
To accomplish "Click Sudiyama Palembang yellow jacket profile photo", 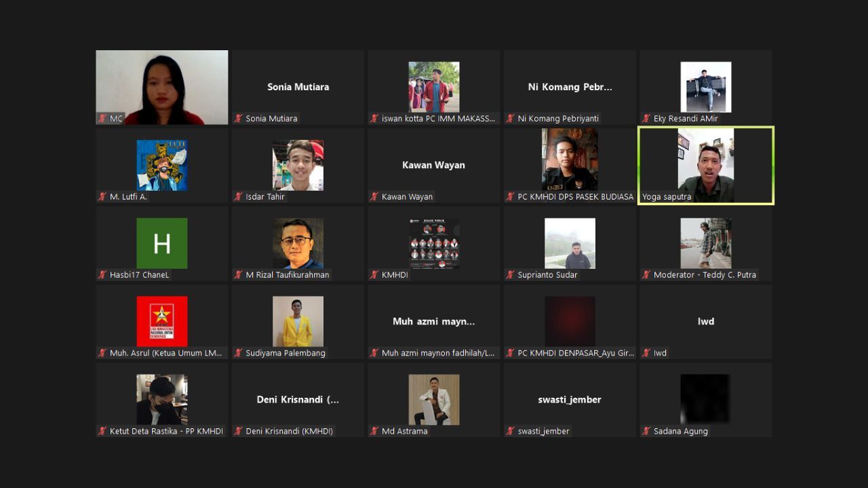I will (x=298, y=321).
